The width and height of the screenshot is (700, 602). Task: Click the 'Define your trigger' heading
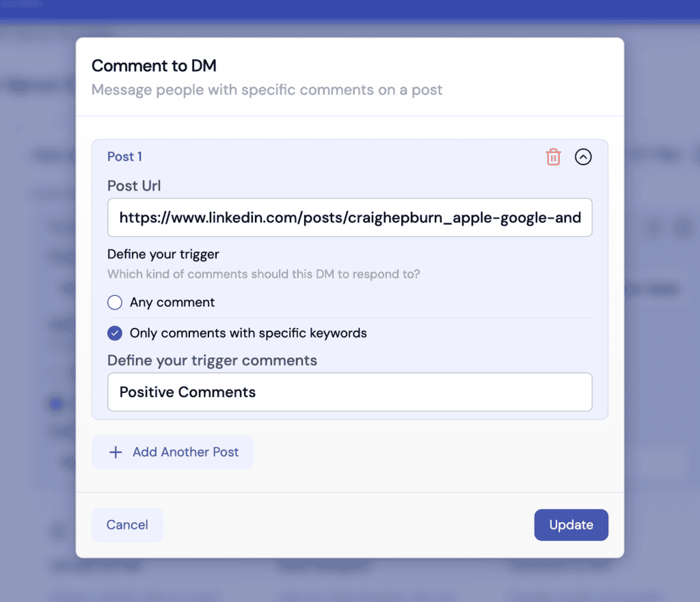163,254
